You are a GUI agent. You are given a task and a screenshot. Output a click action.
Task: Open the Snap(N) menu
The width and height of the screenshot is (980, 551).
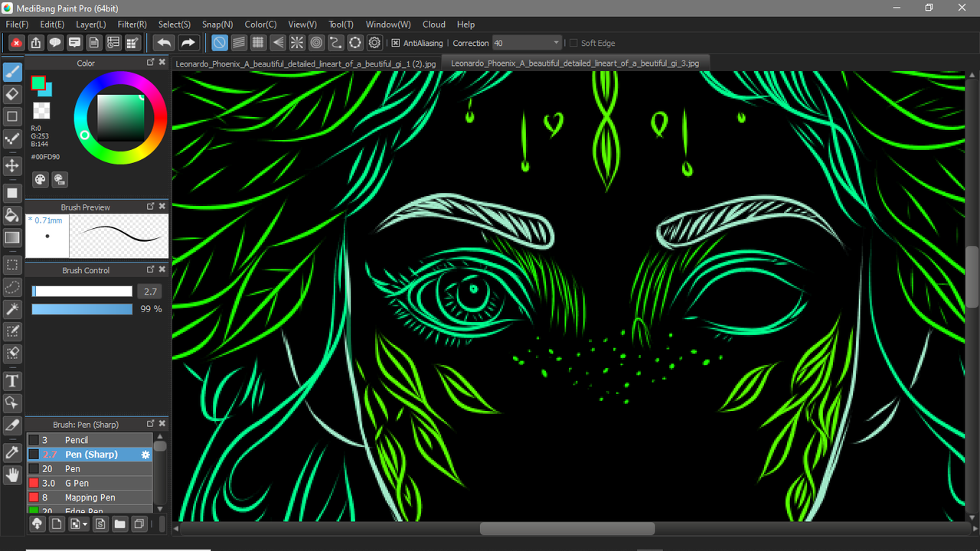pyautogui.click(x=217, y=24)
